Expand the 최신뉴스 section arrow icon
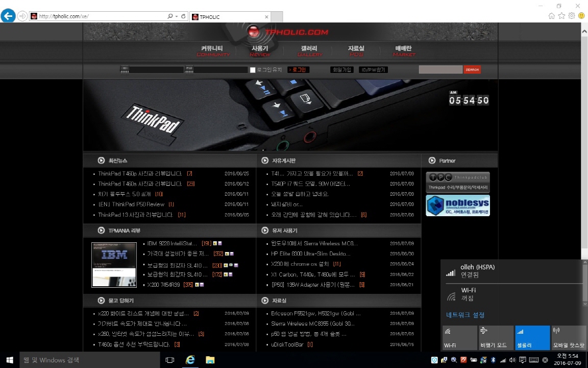The width and height of the screenshot is (588, 368). [x=101, y=160]
